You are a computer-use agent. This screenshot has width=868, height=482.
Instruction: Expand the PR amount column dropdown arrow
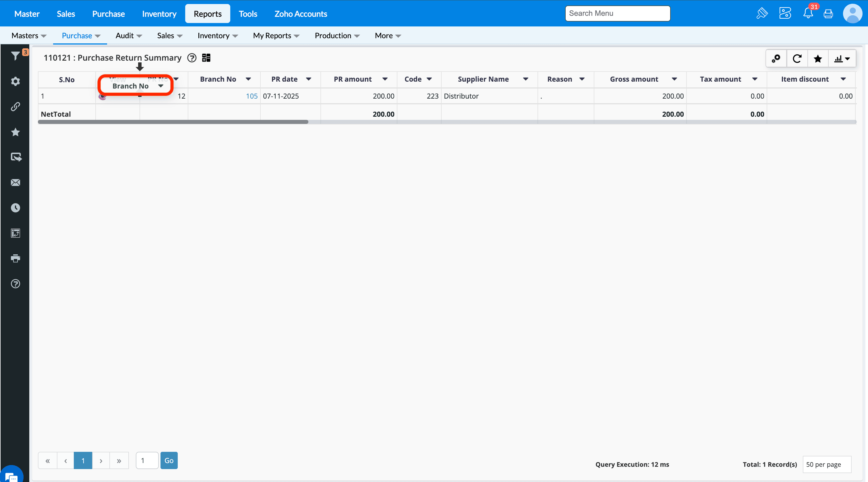pos(385,79)
